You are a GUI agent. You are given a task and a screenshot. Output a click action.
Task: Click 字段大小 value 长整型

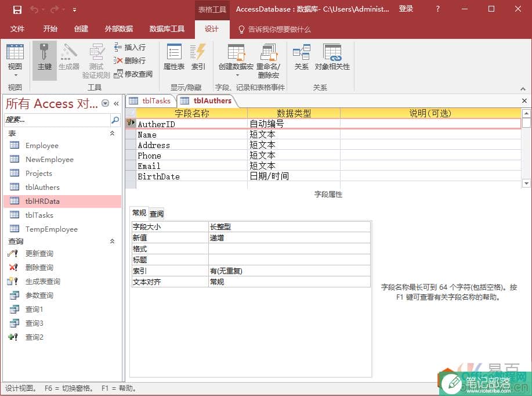click(x=289, y=226)
